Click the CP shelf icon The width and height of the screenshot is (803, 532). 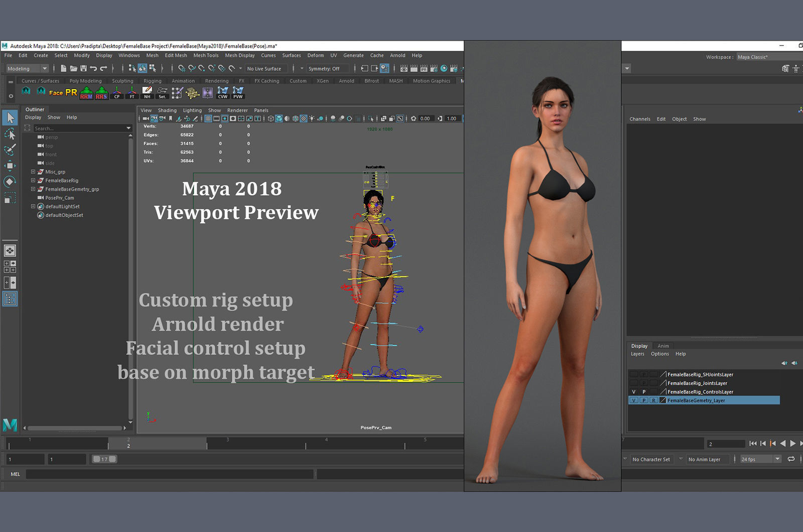[x=117, y=93]
